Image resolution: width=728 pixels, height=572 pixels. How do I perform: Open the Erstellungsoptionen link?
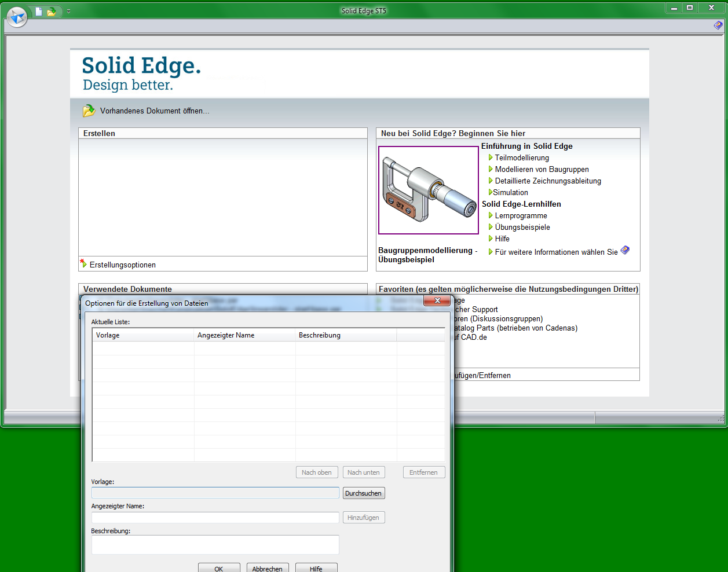tap(123, 265)
